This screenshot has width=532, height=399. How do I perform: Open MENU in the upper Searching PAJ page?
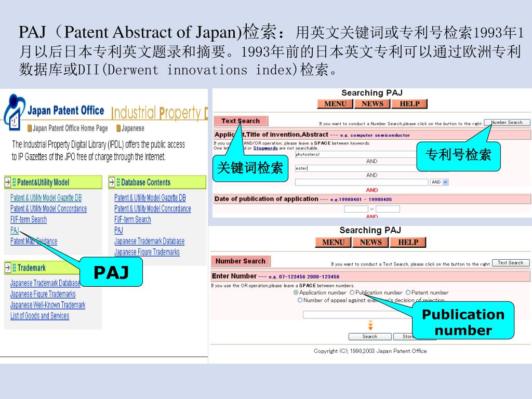[x=335, y=104]
